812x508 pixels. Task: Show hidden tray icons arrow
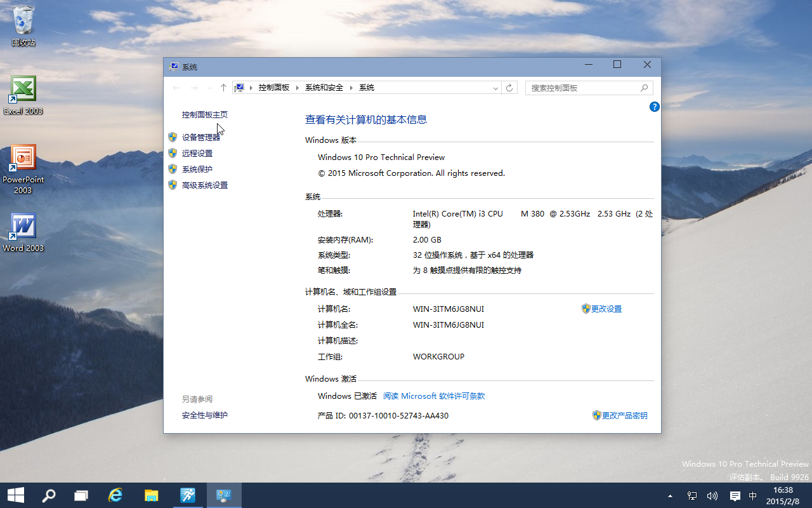coord(671,496)
